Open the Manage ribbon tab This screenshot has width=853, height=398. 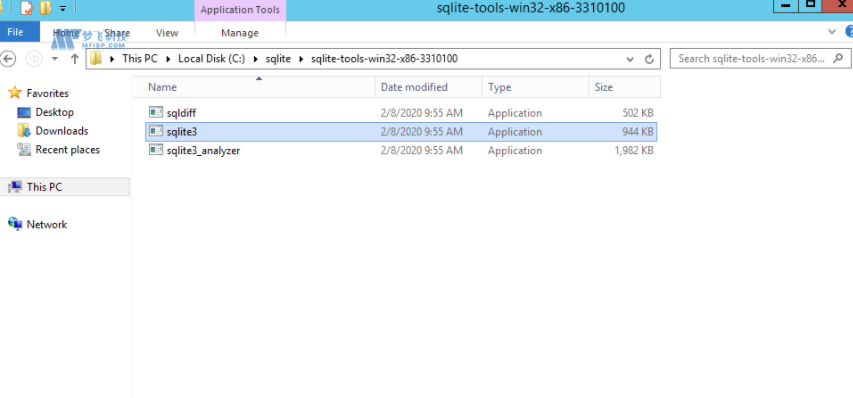pyautogui.click(x=240, y=33)
